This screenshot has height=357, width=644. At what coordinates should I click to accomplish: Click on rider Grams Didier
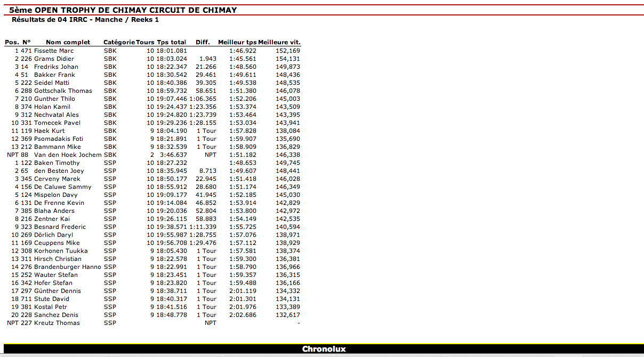click(x=54, y=59)
